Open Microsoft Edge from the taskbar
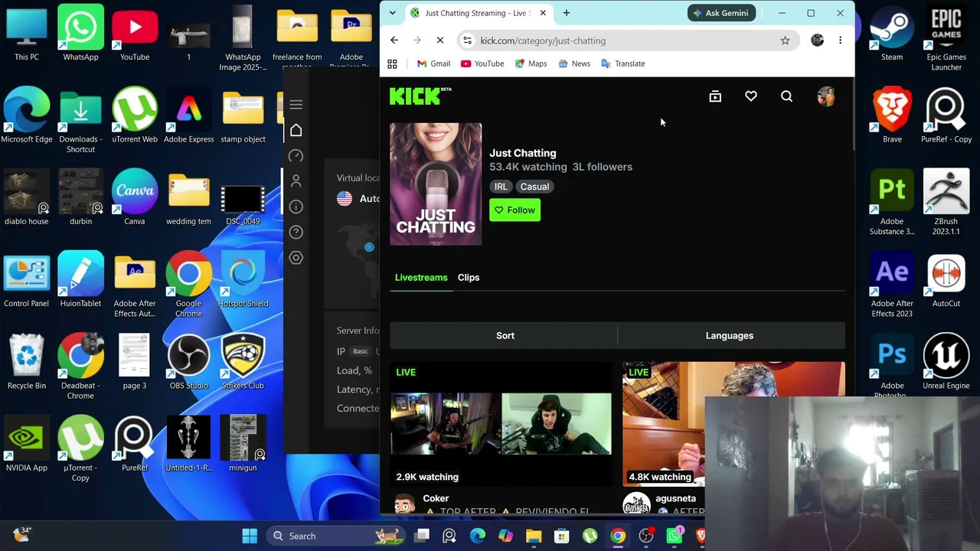This screenshot has width=980, height=551. 478,536
